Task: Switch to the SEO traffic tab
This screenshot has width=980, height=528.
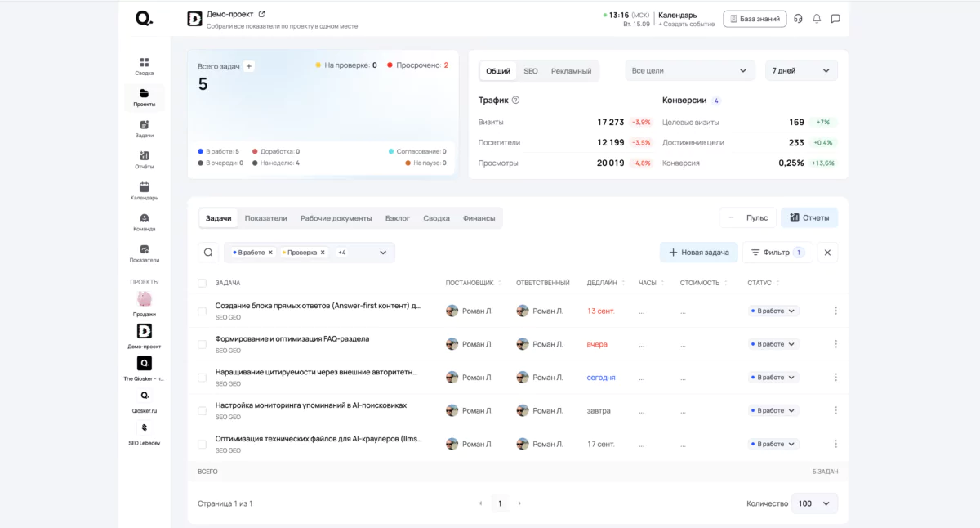Action: (531, 71)
